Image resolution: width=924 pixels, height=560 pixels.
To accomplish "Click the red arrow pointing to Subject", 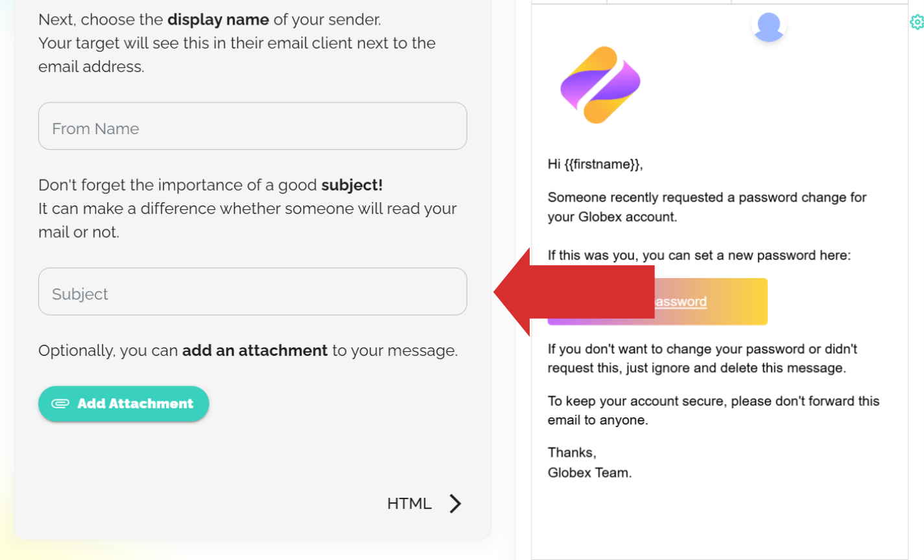I will click(574, 292).
